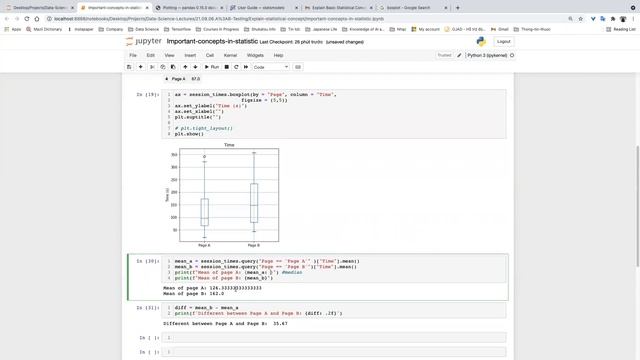Open the browser extensions puzzle icon
The width and height of the screenshot is (640, 360).
[x=613, y=19]
